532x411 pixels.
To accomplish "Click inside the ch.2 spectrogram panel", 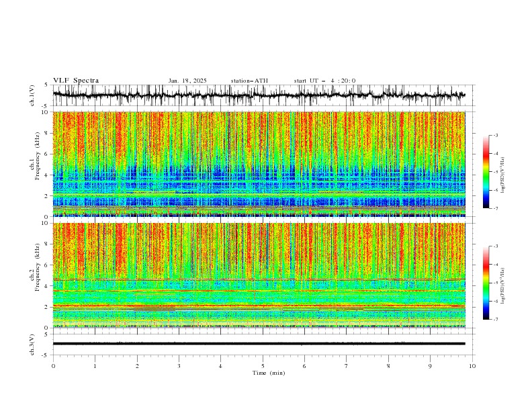I will tap(259, 275).
